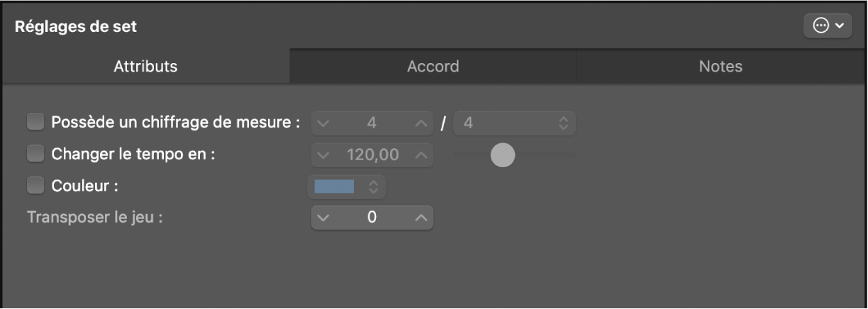The height and width of the screenshot is (309, 868).
Task: Open the Accord tab
Action: pyautogui.click(x=433, y=67)
